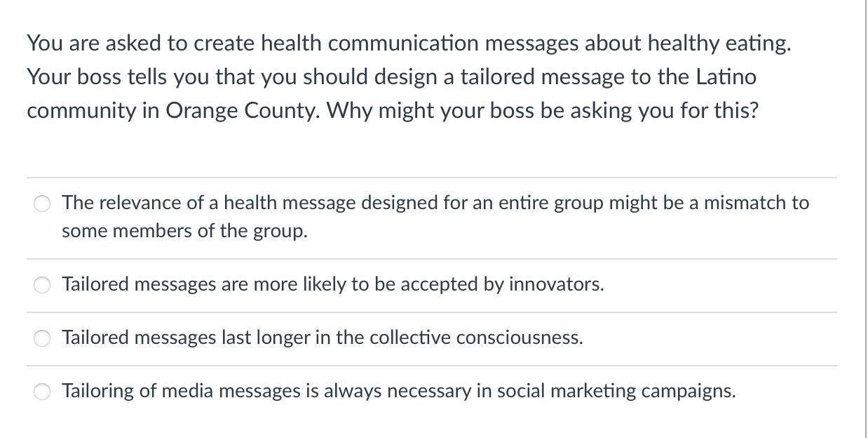The width and height of the screenshot is (868, 438).
Task: Click the question text about health communication messages
Action: [408, 43]
